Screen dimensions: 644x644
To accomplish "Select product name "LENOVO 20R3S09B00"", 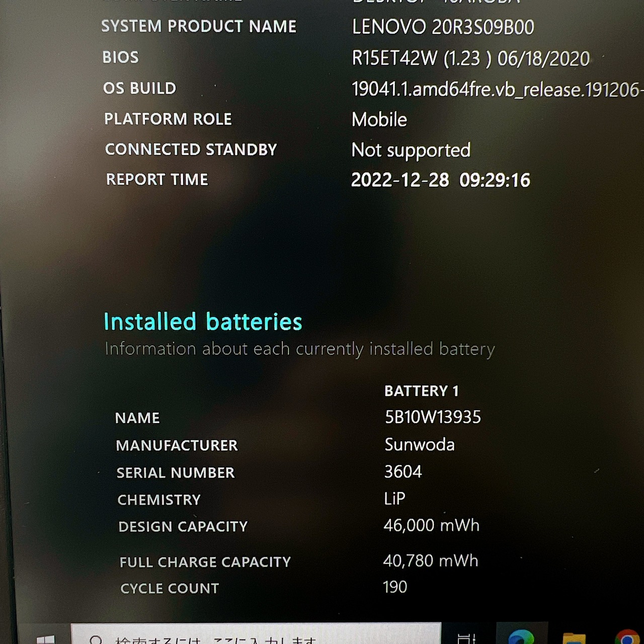I will [x=443, y=27].
